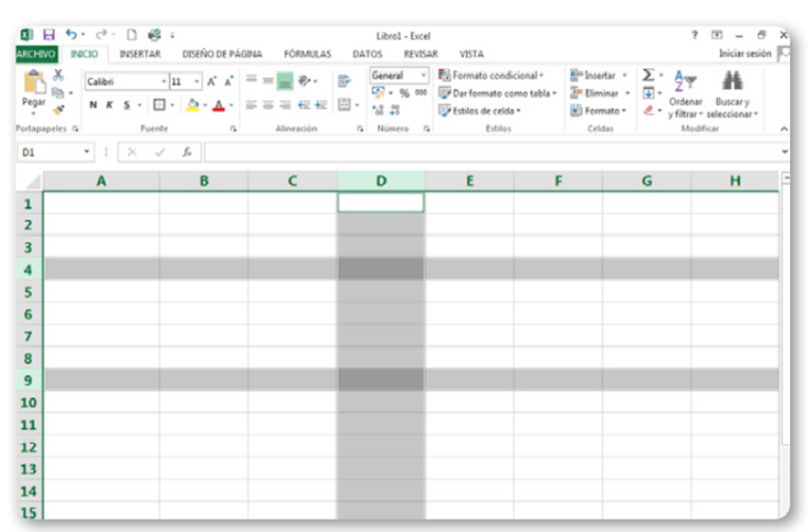Expand the General number format dropdown
The width and height of the screenshot is (808, 532).
point(423,76)
